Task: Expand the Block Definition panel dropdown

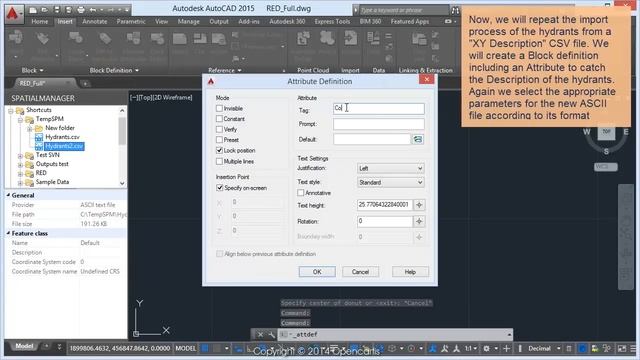Action: tap(114, 70)
